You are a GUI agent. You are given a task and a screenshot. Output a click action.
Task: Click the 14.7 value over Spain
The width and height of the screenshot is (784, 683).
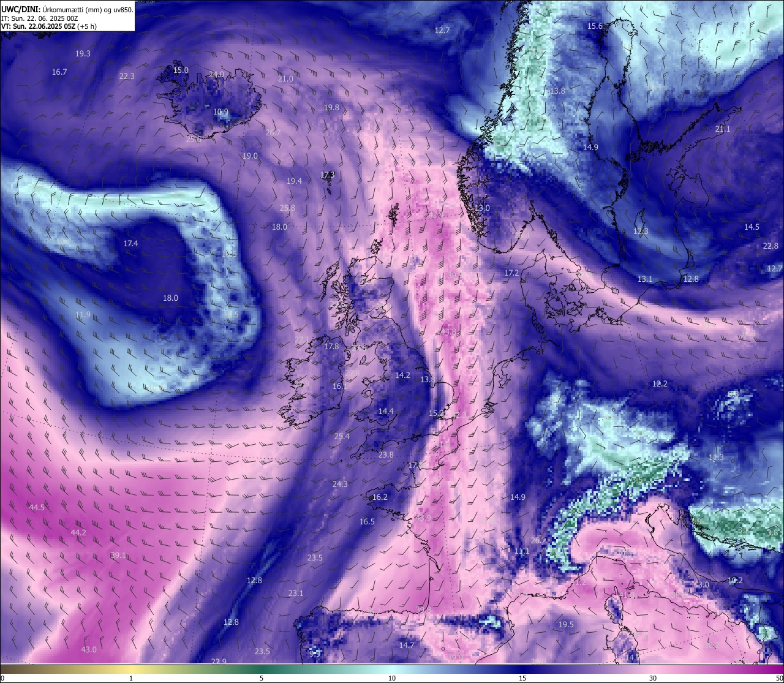407,646
